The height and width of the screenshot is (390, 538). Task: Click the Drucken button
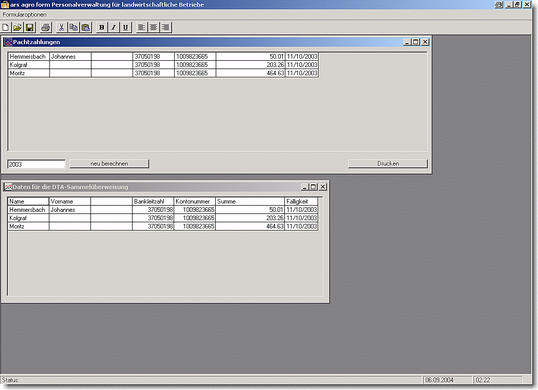pos(388,164)
